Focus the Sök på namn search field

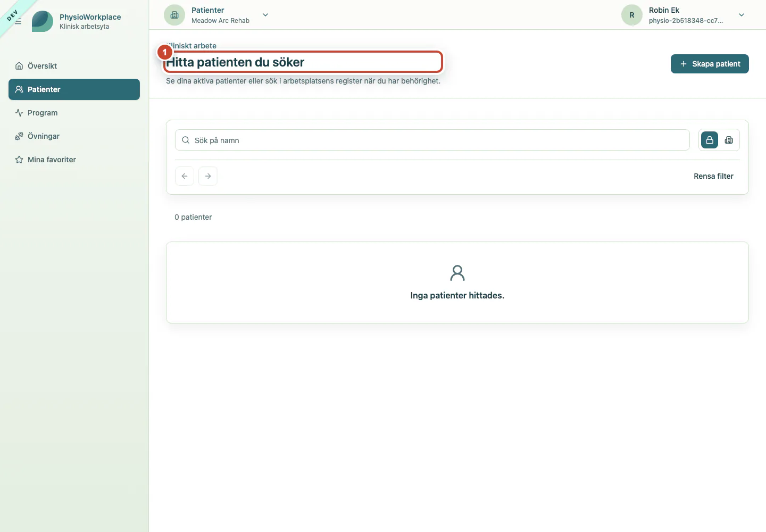432,140
